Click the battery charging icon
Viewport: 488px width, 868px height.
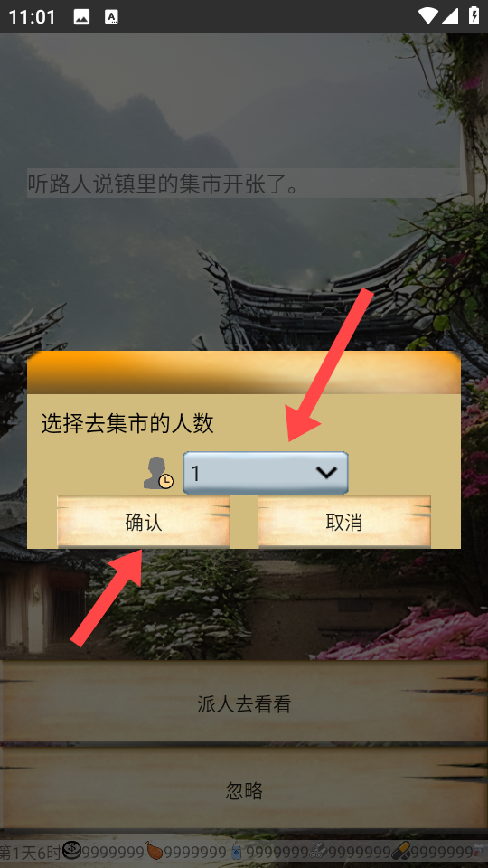[474, 15]
